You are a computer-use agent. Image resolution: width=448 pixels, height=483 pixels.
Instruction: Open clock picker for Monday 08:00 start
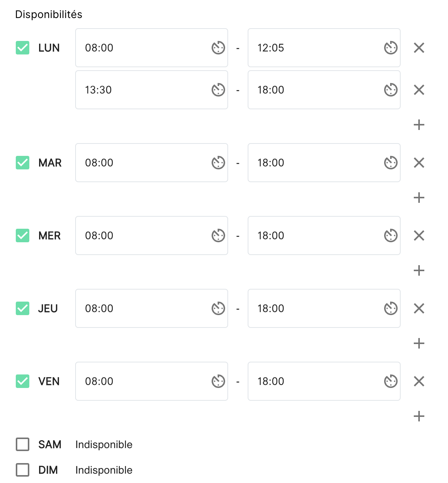(x=218, y=48)
